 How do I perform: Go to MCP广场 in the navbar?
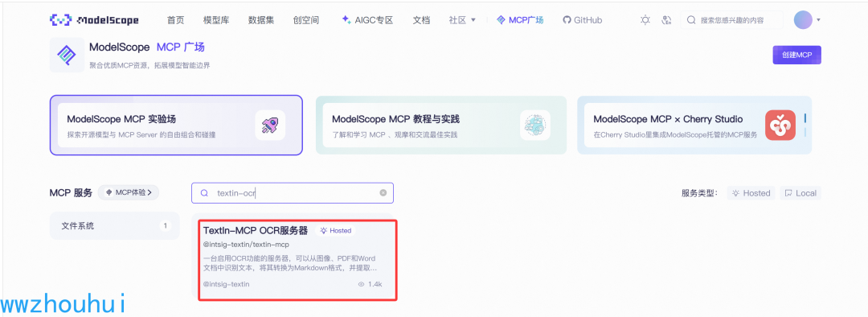point(520,20)
